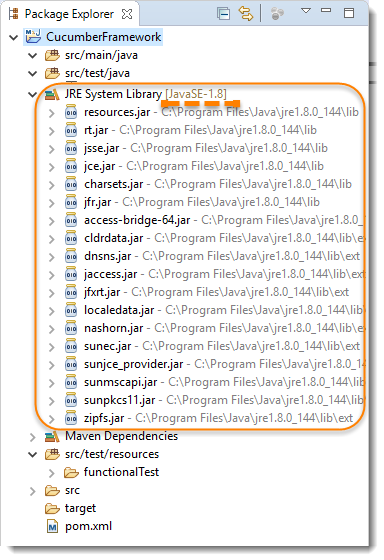Collapse the CucumberFramework project node
The height and width of the screenshot is (560, 384).
pyautogui.click(x=14, y=37)
